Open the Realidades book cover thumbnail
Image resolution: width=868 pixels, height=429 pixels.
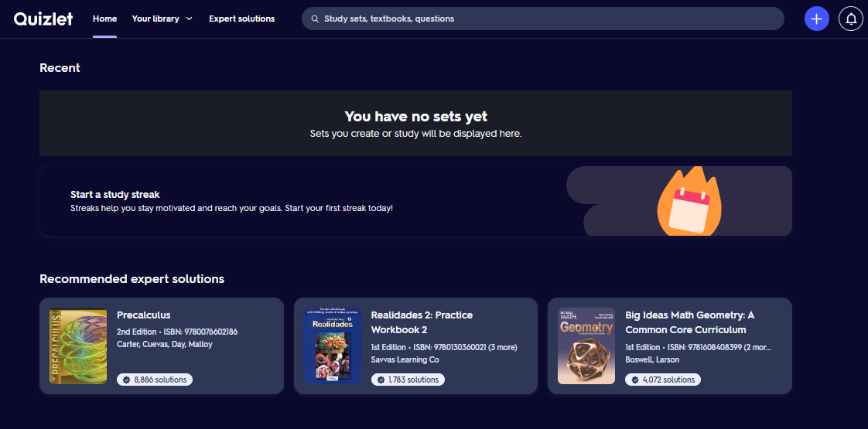(x=332, y=346)
